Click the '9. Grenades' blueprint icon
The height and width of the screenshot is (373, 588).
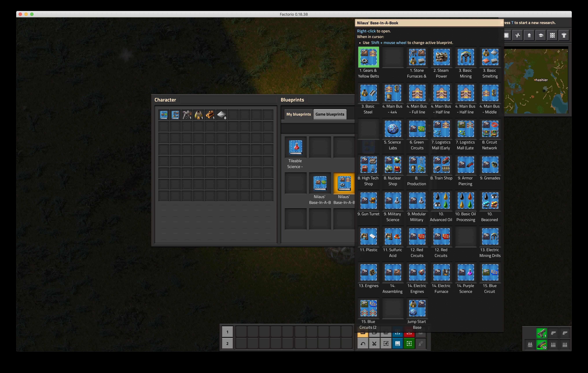coord(490,165)
